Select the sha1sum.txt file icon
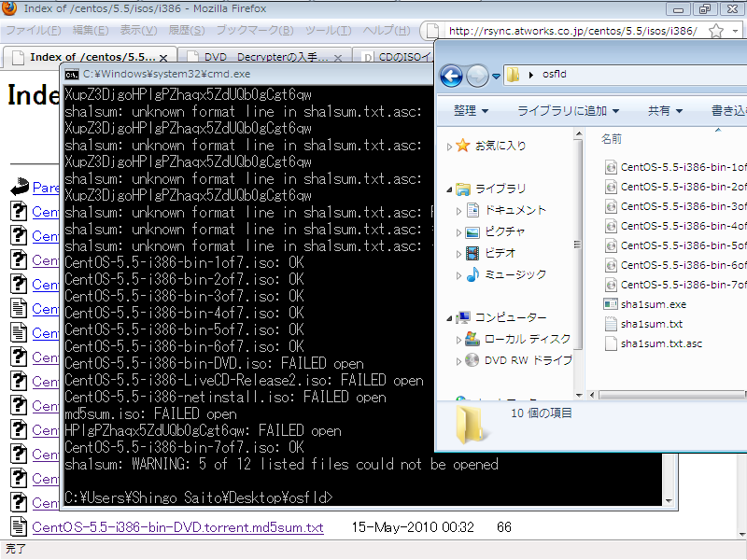 coord(611,324)
